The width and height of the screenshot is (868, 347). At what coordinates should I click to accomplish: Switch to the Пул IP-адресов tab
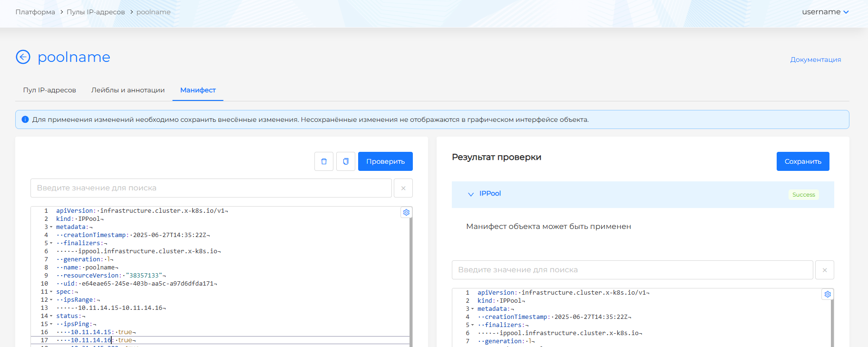pyautogui.click(x=49, y=90)
